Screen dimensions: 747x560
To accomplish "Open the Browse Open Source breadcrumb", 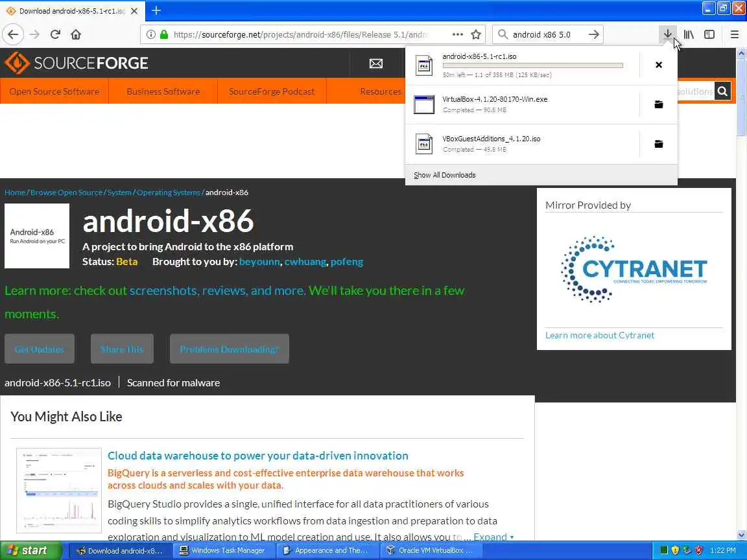I will tap(66, 192).
